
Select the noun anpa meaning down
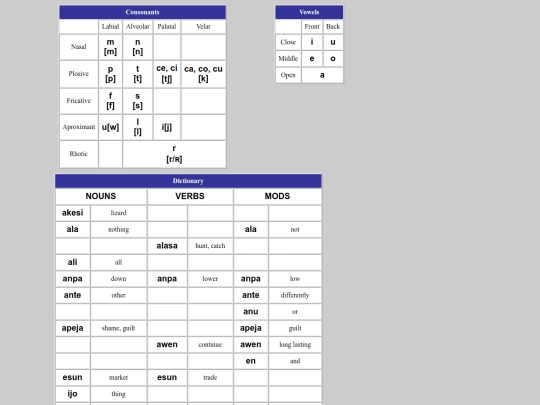point(73,279)
